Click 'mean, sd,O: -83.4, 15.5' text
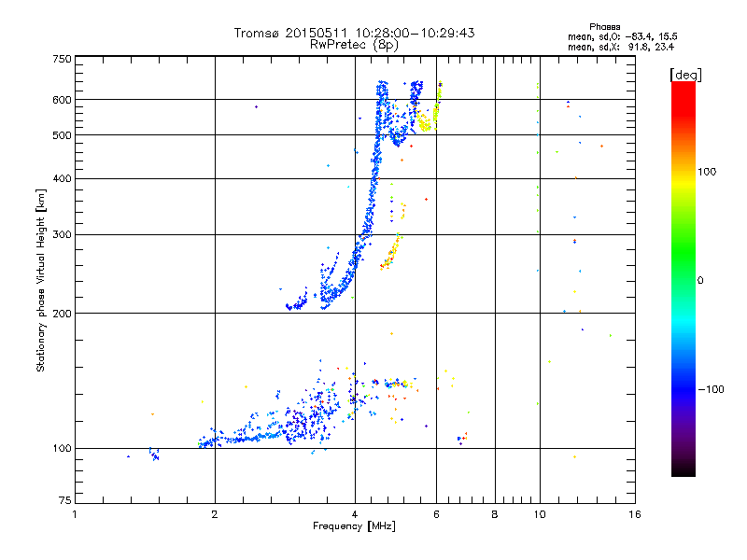747x560 pixels. coord(622,36)
